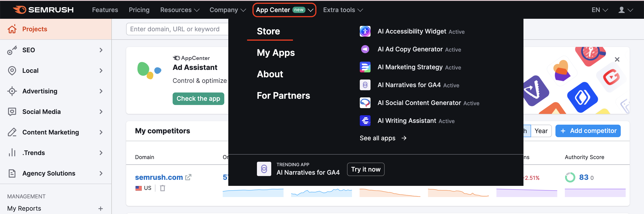Expand the SEO sidebar section chevron
This screenshot has height=214, width=644.
tap(101, 50)
